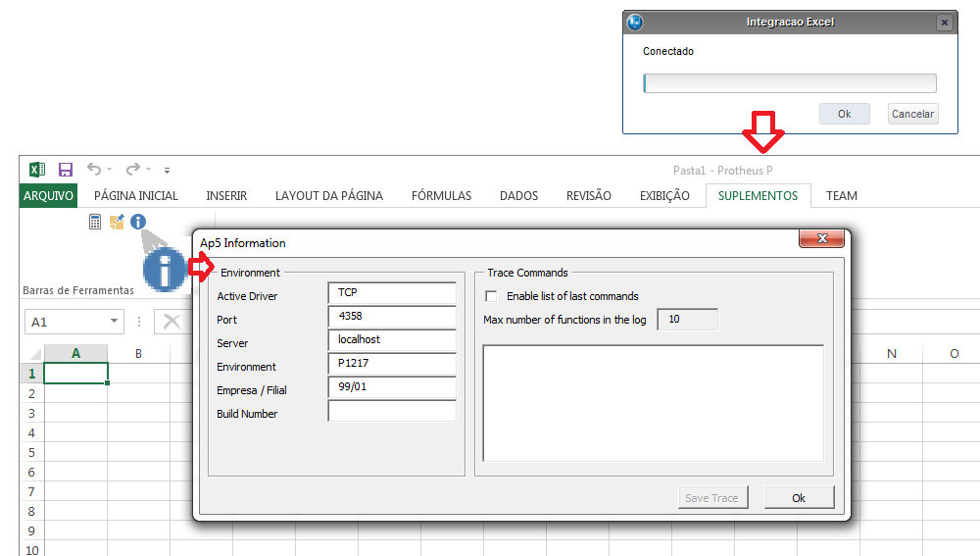Image resolution: width=980 pixels, height=556 pixels.
Task: Select row 5 header
Action: tap(32, 452)
